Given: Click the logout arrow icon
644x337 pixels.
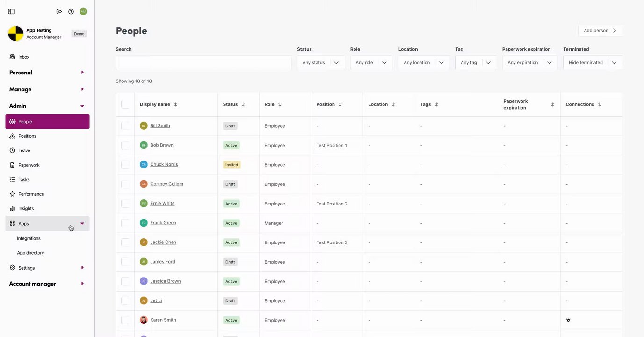Looking at the screenshot, I should 59,11.
